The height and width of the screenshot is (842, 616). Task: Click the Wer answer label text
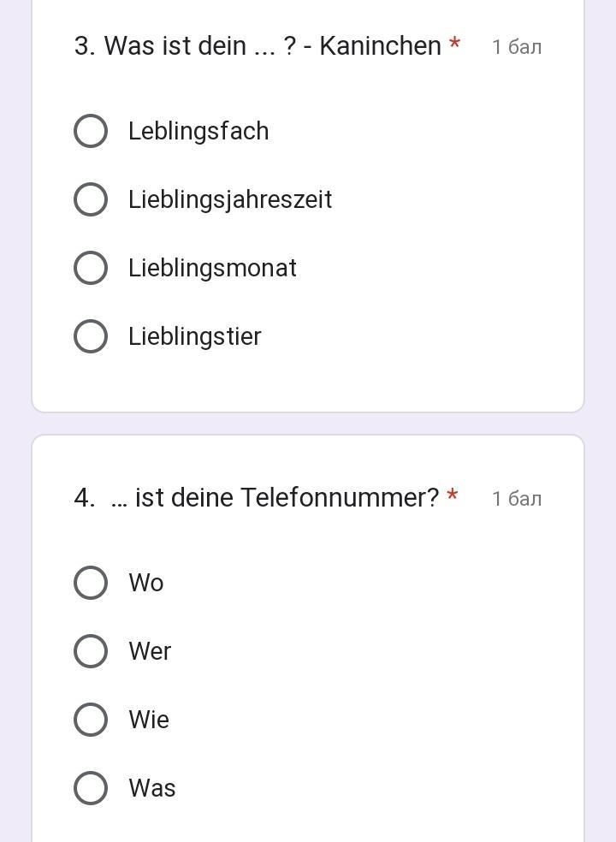pos(150,651)
